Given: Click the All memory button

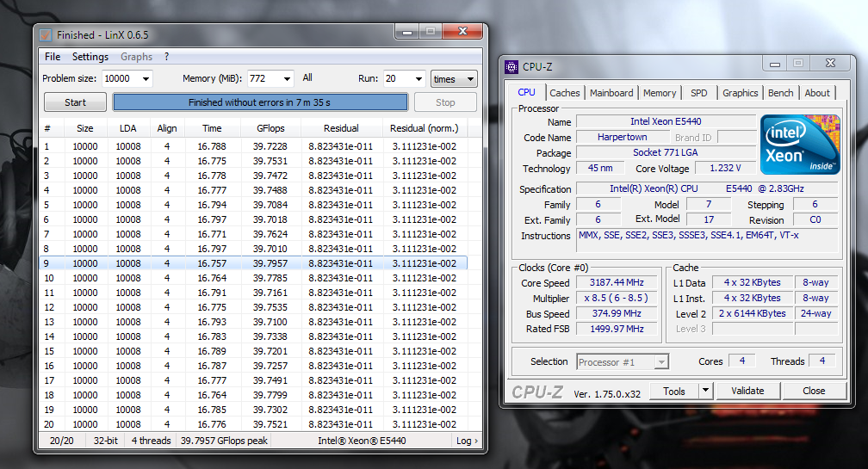Looking at the screenshot, I should 307,78.
